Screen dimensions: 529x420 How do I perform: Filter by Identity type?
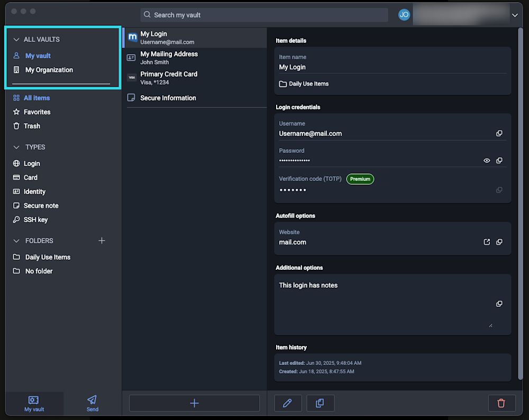34,191
